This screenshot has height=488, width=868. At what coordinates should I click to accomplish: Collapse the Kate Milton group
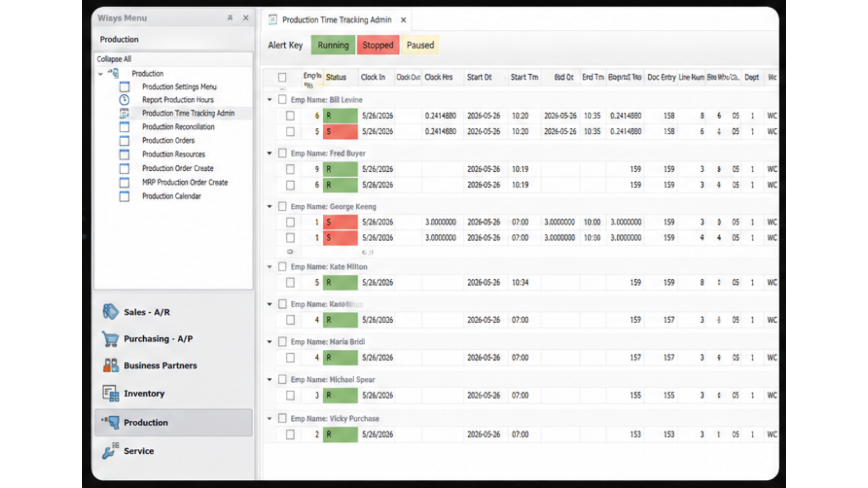[x=269, y=267]
